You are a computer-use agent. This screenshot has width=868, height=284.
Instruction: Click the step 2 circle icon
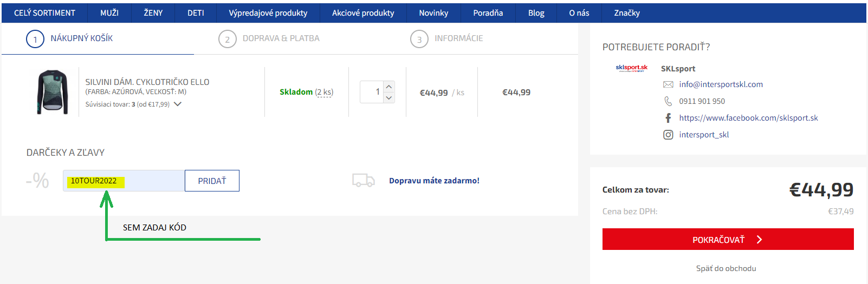click(227, 39)
